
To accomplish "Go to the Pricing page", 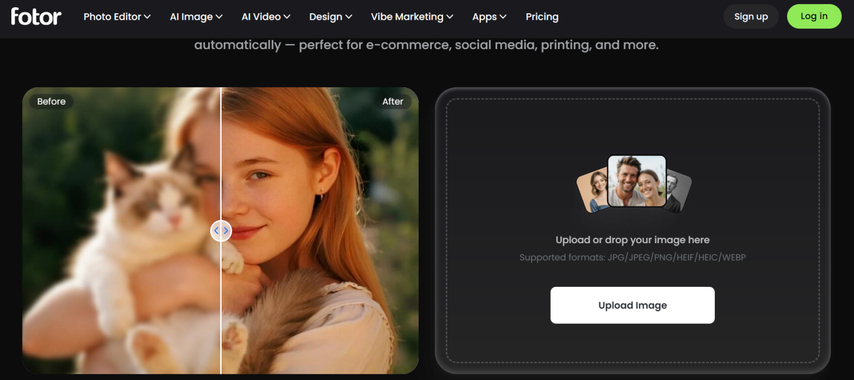I will 542,17.
